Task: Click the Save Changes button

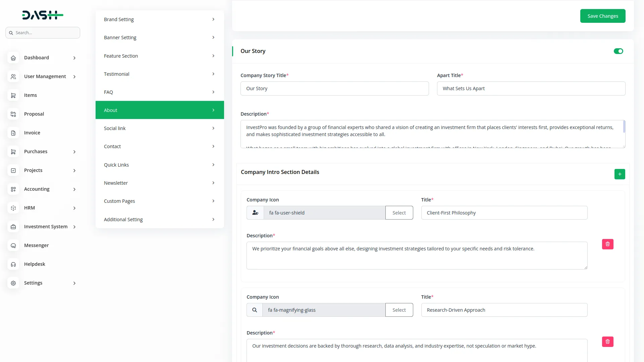Action: (x=602, y=16)
